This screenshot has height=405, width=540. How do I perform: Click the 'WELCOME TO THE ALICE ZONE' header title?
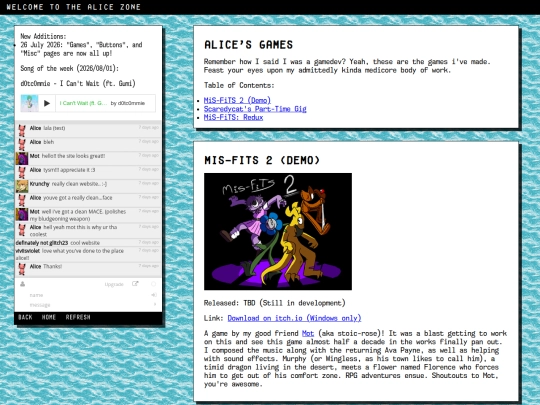coord(73,7)
